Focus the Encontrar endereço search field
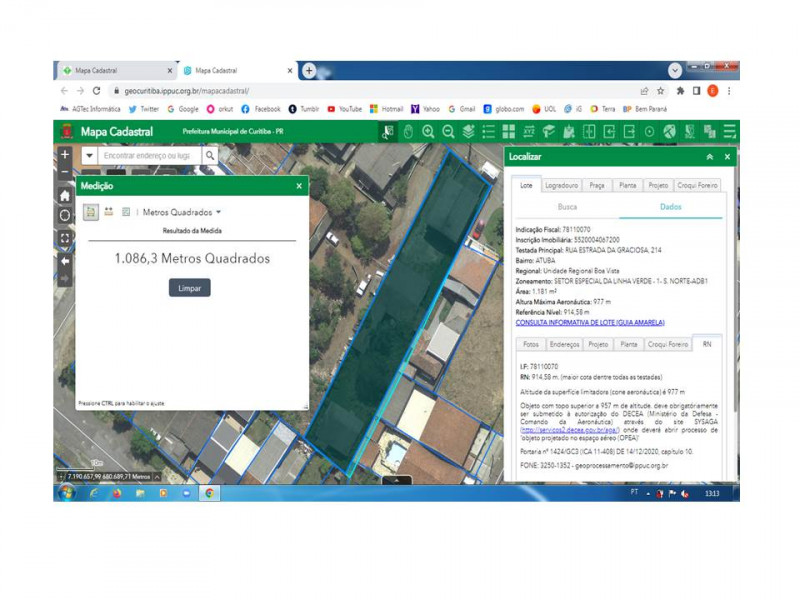This screenshot has height=600, width=800. [149, 156]
